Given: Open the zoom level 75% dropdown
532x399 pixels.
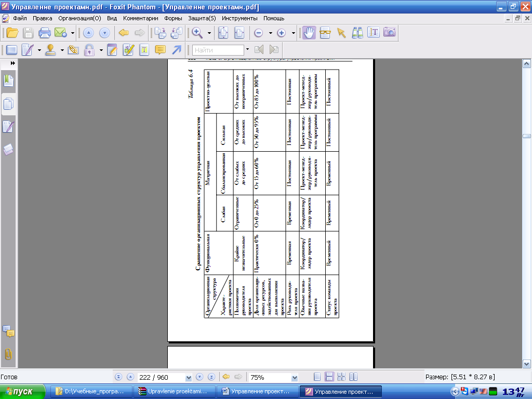Looking at the screenshot, I should [295, 378].
